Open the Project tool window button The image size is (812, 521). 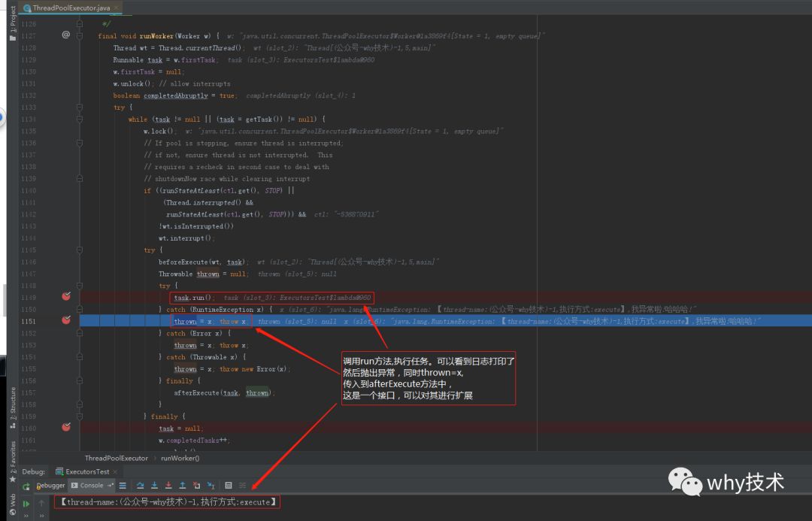(x=13, y=24)
